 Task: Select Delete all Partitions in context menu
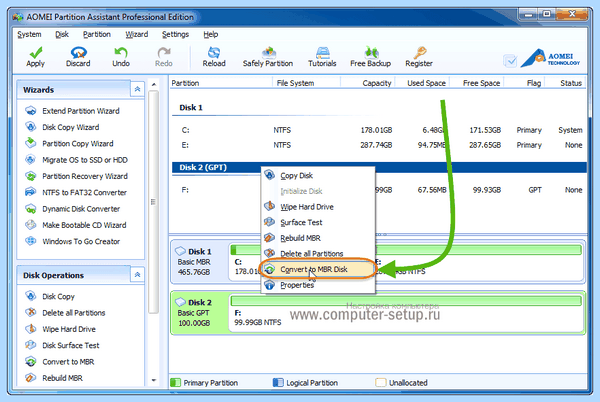pyautogui.click(x=318, y=254)
